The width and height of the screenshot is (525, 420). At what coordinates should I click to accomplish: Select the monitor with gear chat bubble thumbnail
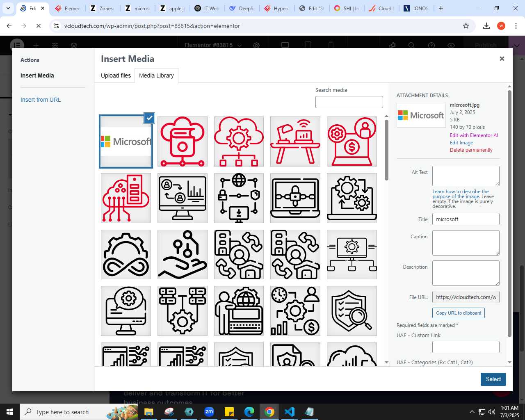coord(126,311)
